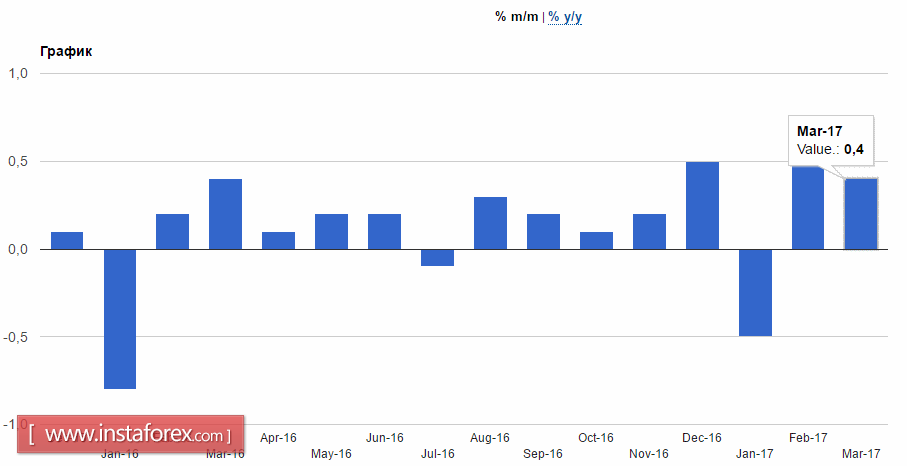Click the Oct-16 bar
This screenshot has width=907, height=466.
pos(596,241)
